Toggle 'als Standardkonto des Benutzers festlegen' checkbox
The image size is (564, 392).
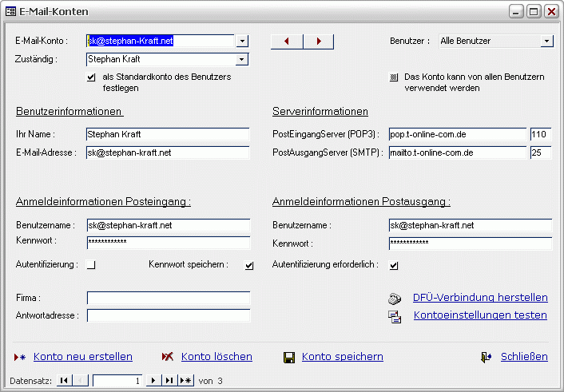pyautogui.click(x=91, y=77)
